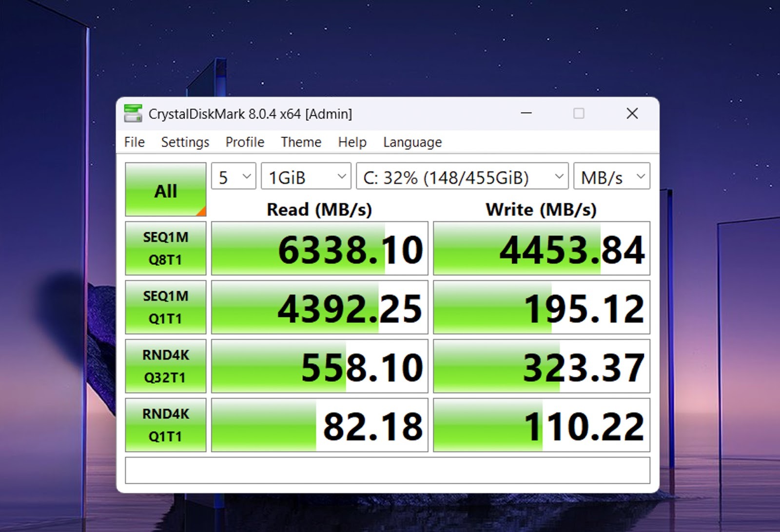Open the File menu

tap(135, 142)
